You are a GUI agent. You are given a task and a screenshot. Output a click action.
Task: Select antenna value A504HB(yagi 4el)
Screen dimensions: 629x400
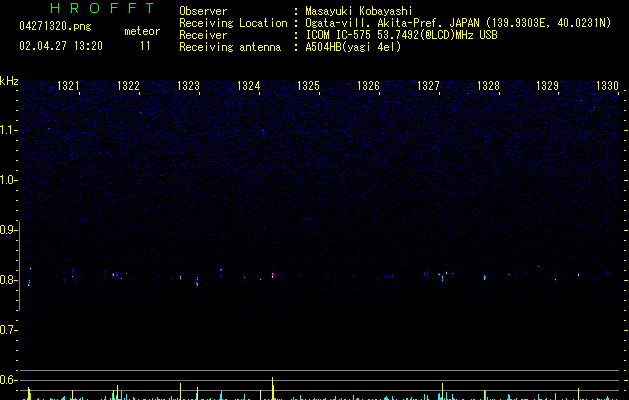[353, 47]
